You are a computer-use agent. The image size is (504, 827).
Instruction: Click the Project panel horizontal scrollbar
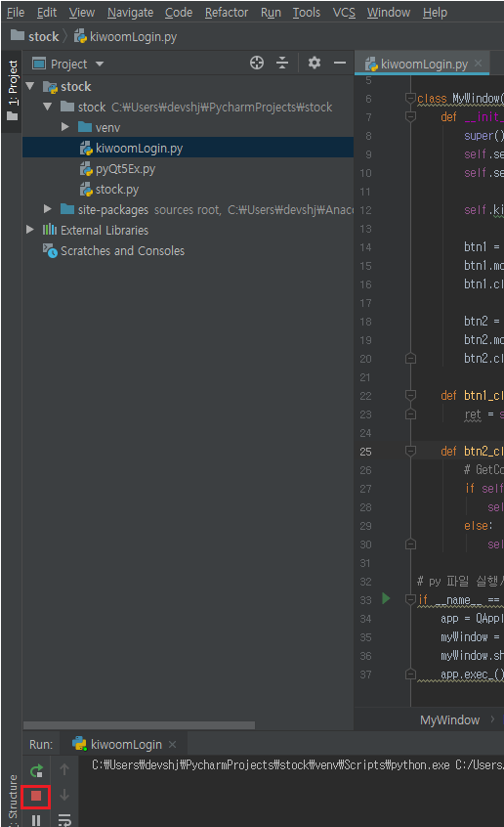[x=139, y=725]
